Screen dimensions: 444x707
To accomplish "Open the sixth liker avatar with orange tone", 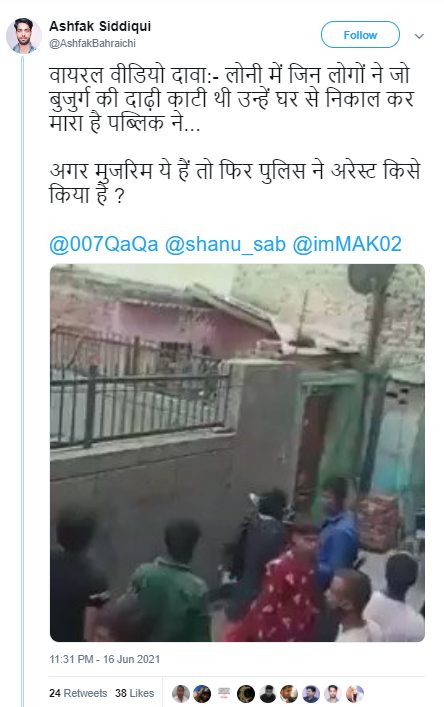I will click(x=289, y=693).
